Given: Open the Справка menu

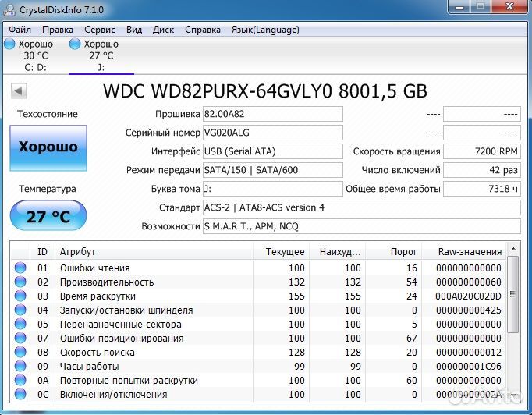Looking at the screenshot, I should click(x=203, y=30).
